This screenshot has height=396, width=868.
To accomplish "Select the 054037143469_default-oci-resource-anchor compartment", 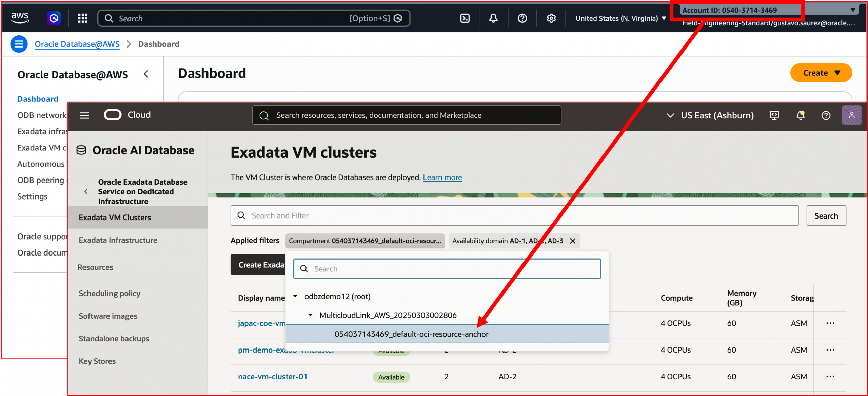I will point(411,334).
